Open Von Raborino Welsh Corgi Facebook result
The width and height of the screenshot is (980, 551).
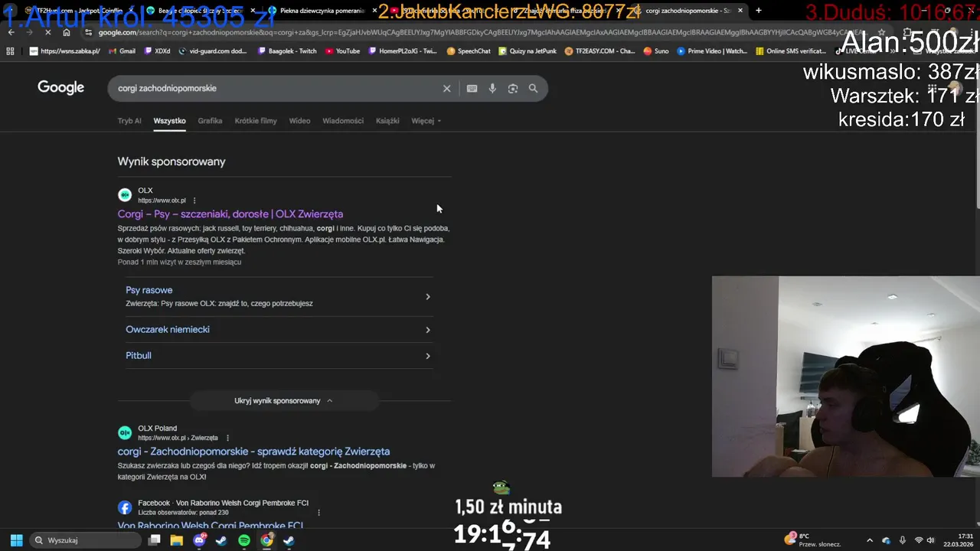(x=211, y=525)
